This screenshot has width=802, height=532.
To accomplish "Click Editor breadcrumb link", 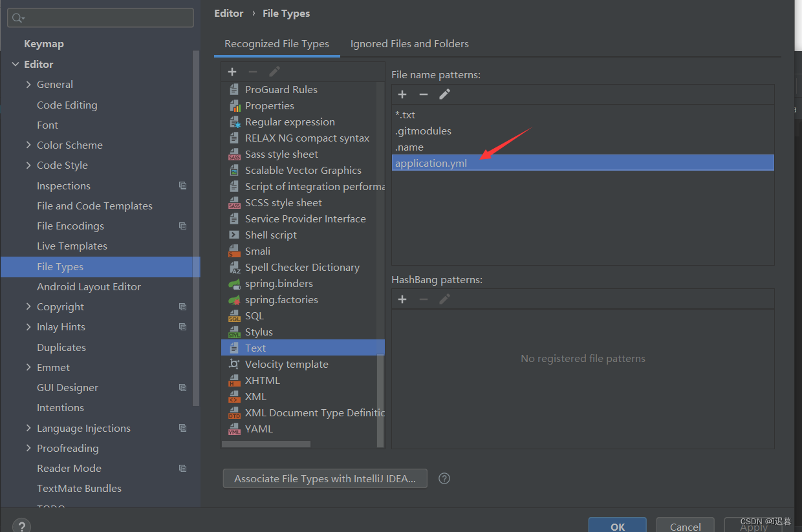I will pos(229,13).
